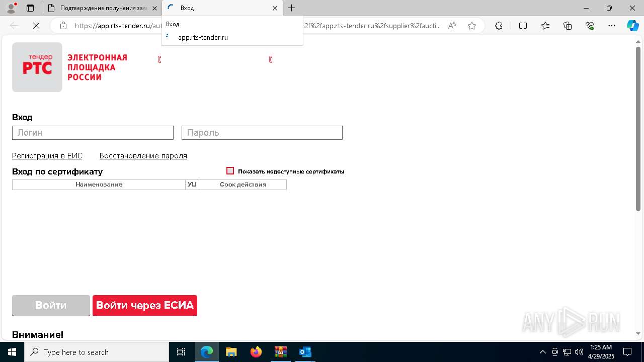644x362 pixels.
Task: Show hidden tray icons chevron
Action: [542, 352]
